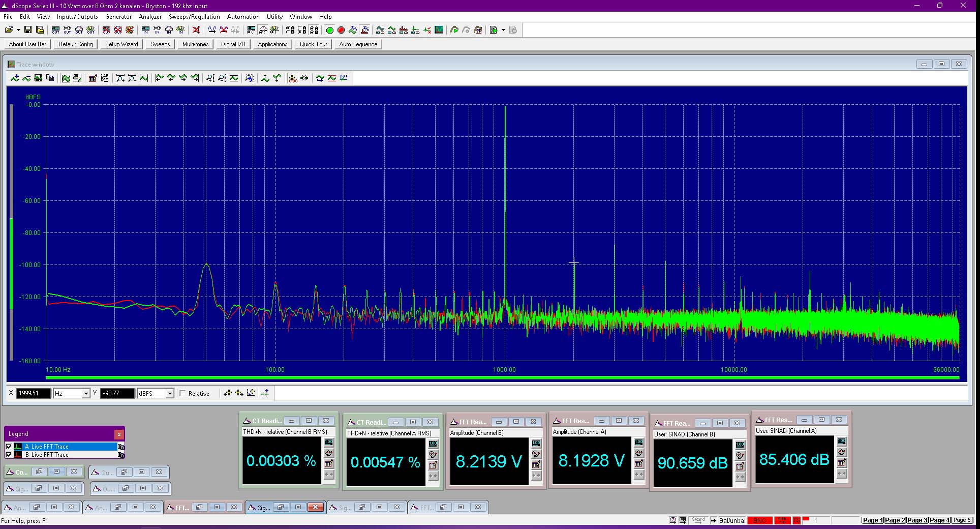The width and height of the screenshot is (980, 529).
Task: Click the green circle start icon
Action: (x=329, y=30)
